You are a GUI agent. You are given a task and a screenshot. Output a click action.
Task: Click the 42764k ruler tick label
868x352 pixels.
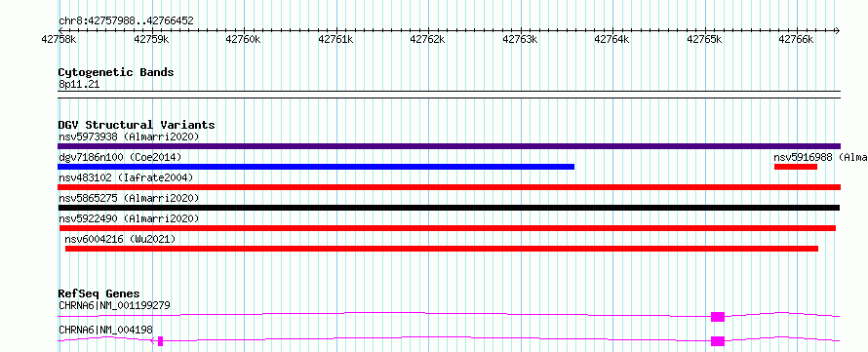click(x=612, y=40)
